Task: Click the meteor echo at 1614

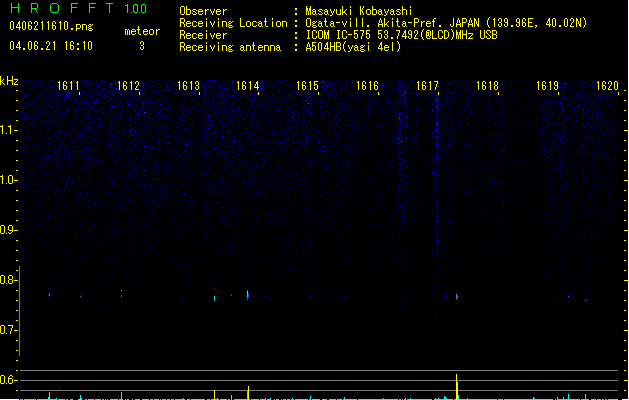Action: [x=248, y=295]
